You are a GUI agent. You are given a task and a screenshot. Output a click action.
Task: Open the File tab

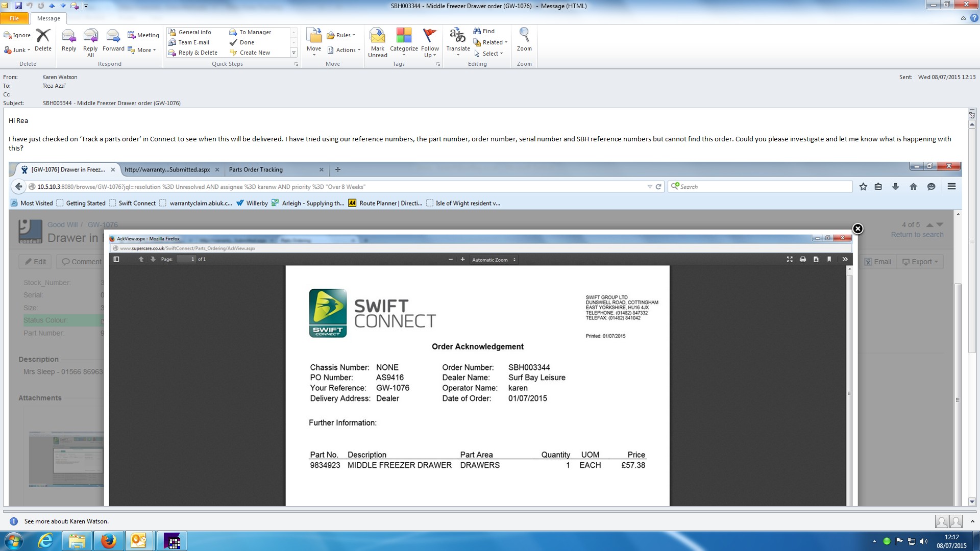pos(14,18)
